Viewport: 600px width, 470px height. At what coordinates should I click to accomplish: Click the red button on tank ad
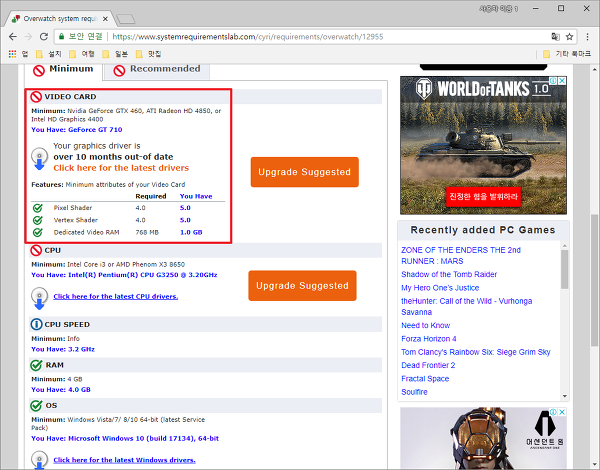(x=483, y=197)
